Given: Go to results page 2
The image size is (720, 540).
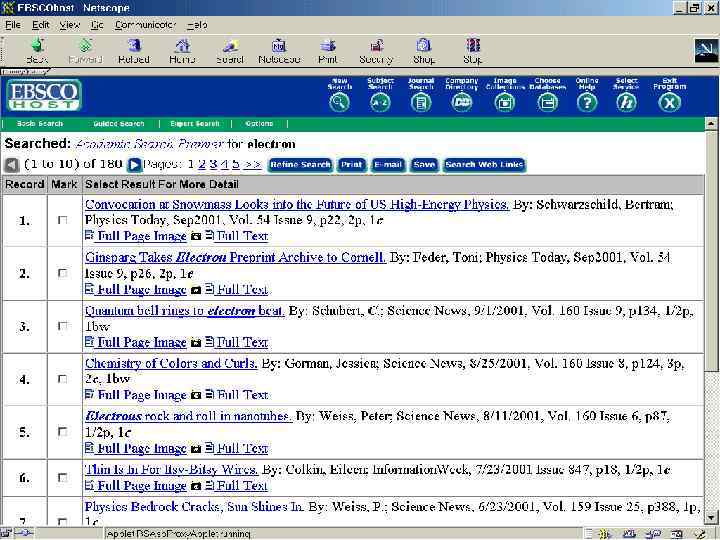Looking at the screenshot, I should tap(202, 164).
